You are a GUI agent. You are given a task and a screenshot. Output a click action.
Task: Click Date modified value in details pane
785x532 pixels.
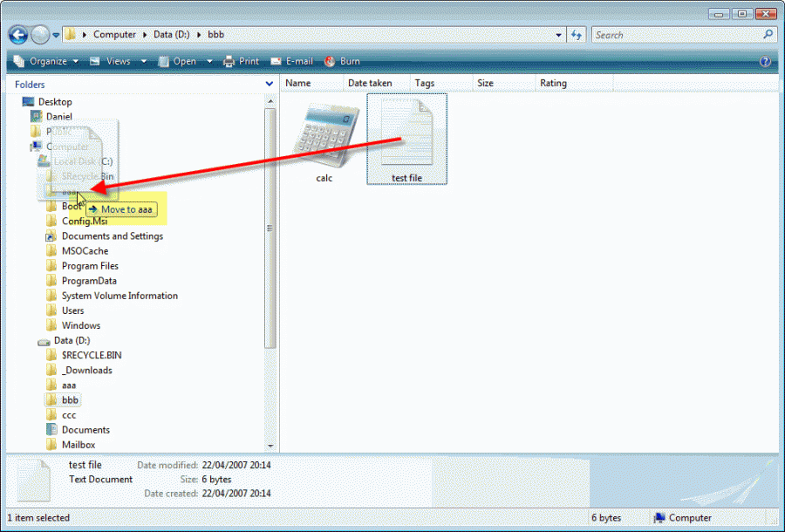236,465
